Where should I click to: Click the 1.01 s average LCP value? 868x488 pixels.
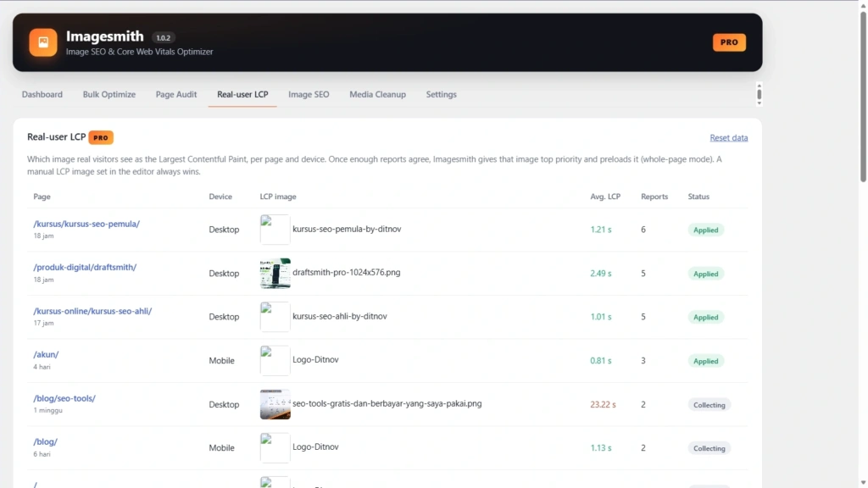(601, 317)
